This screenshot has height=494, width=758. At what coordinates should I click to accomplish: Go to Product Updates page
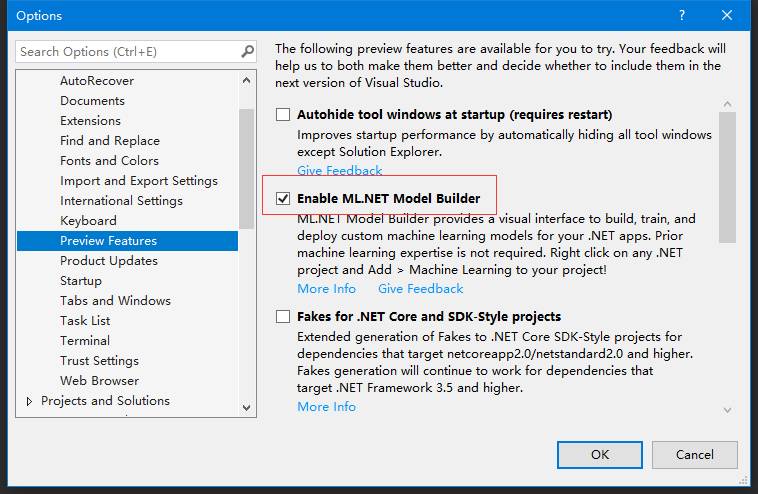(x=109, y=261)
